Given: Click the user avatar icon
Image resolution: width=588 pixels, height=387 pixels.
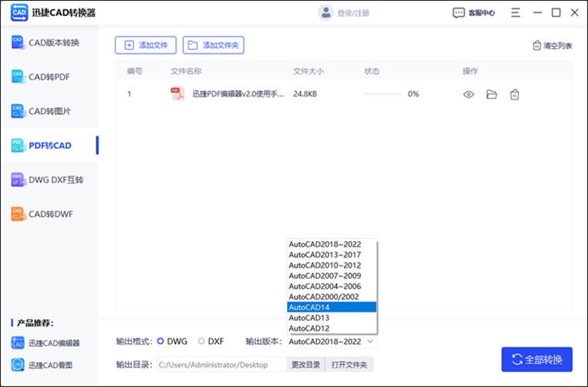Looking at the screenshot, I should [x=326, y=13].
